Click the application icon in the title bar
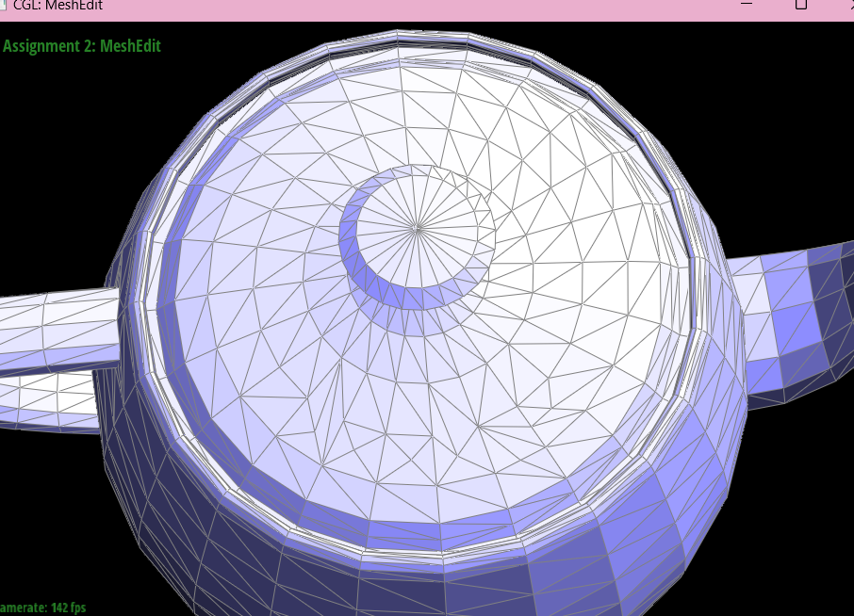 (3, 5)
